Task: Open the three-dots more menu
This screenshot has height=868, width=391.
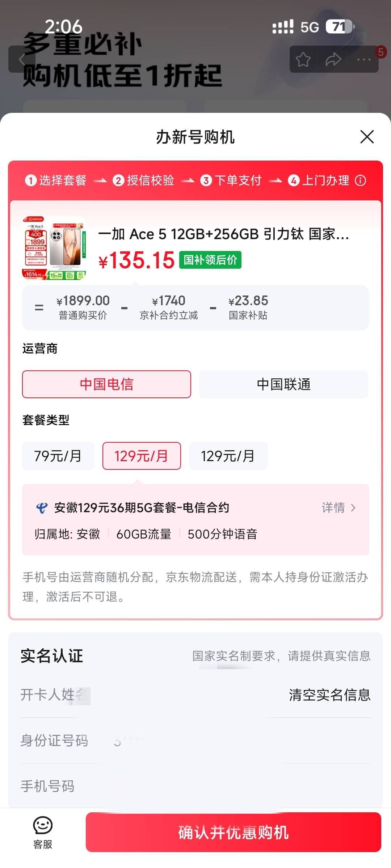Action: pos(363,60)
